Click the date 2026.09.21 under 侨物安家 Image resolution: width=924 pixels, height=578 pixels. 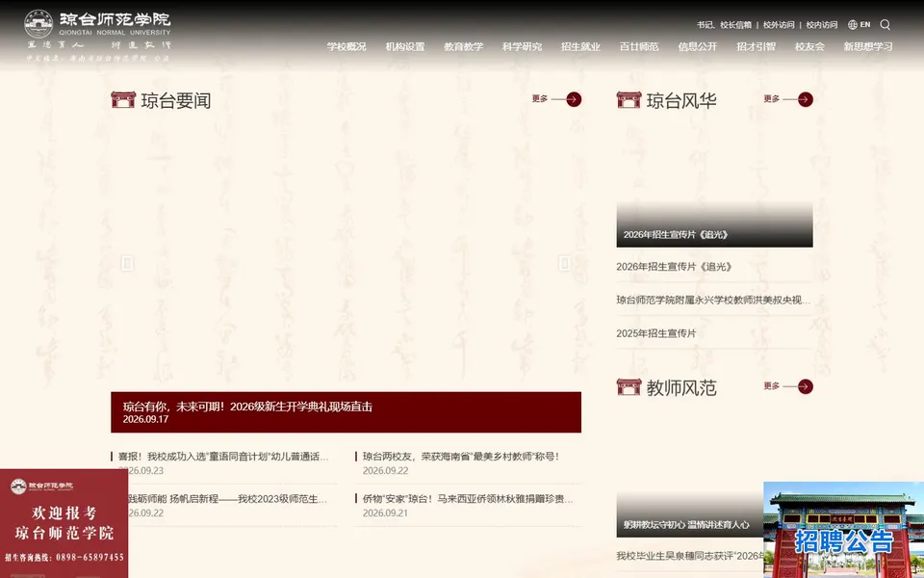click(385, 513)
